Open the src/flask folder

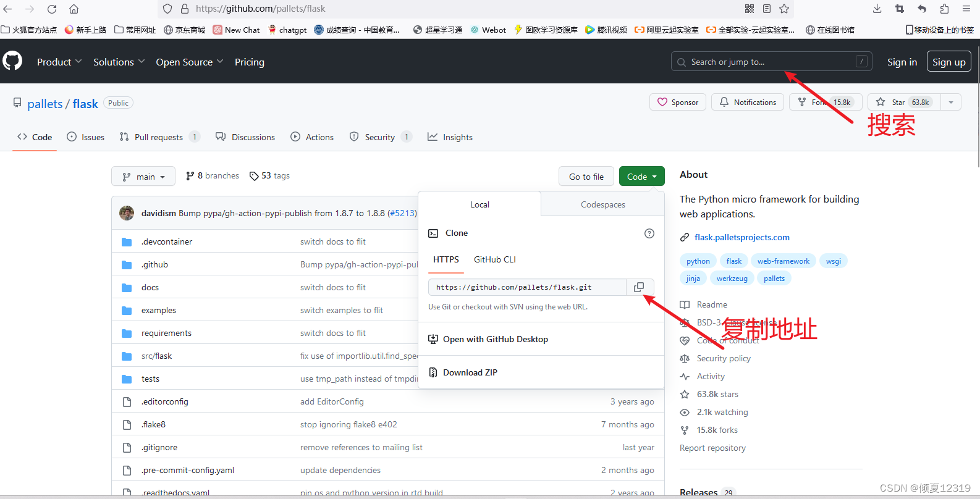click(x=156, y=356)
